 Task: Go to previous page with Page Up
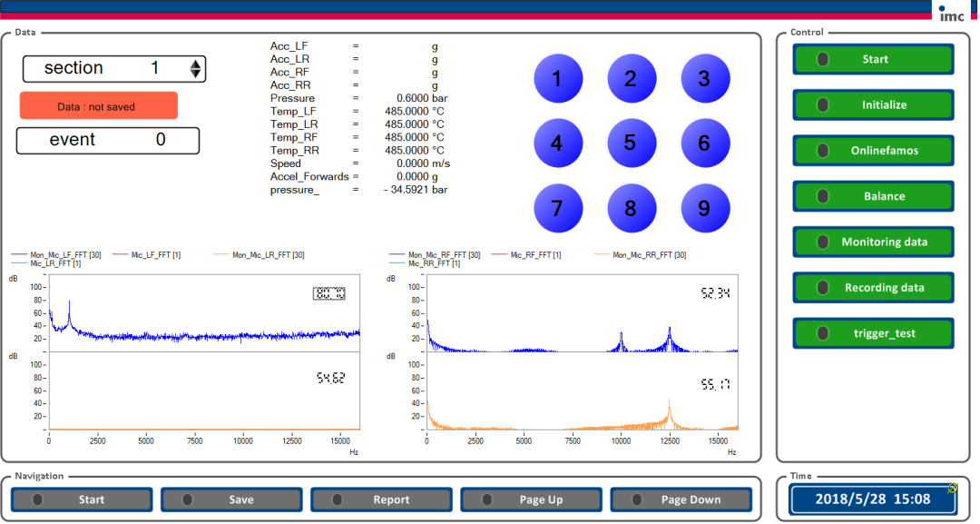pos(531,499)
